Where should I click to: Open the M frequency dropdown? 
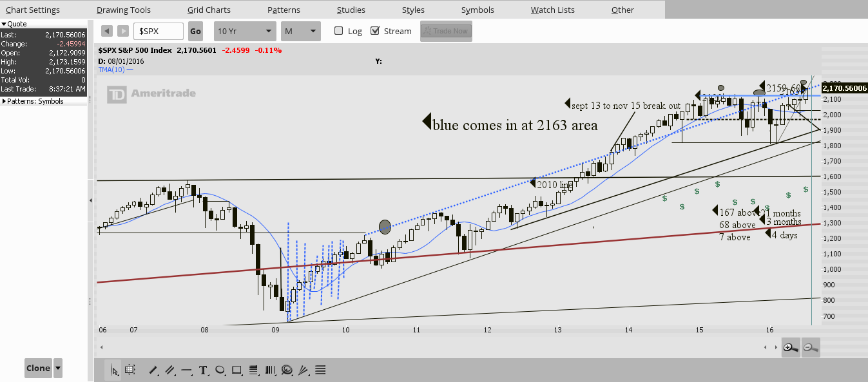coord(301,31)
